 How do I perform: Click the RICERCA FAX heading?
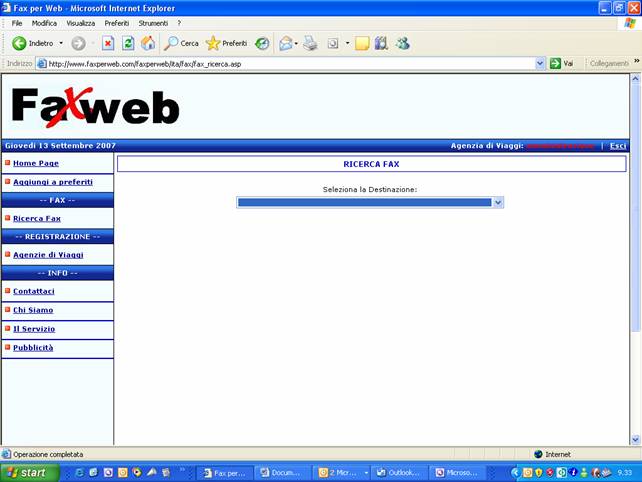[x=371, y=164]
